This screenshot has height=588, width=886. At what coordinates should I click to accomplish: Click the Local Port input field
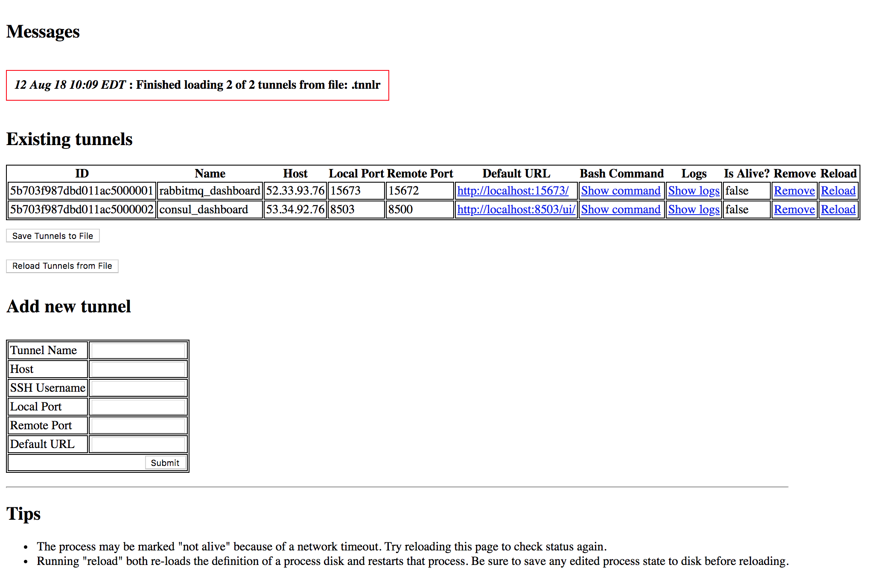click(138, 407)
